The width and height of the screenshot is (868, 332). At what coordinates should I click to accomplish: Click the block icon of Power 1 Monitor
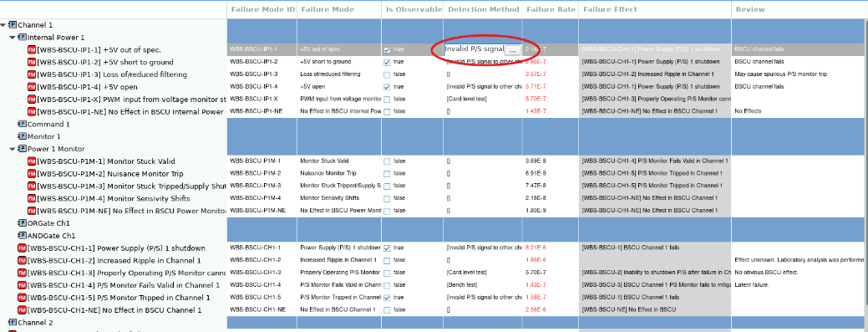[x=23, y=149]
